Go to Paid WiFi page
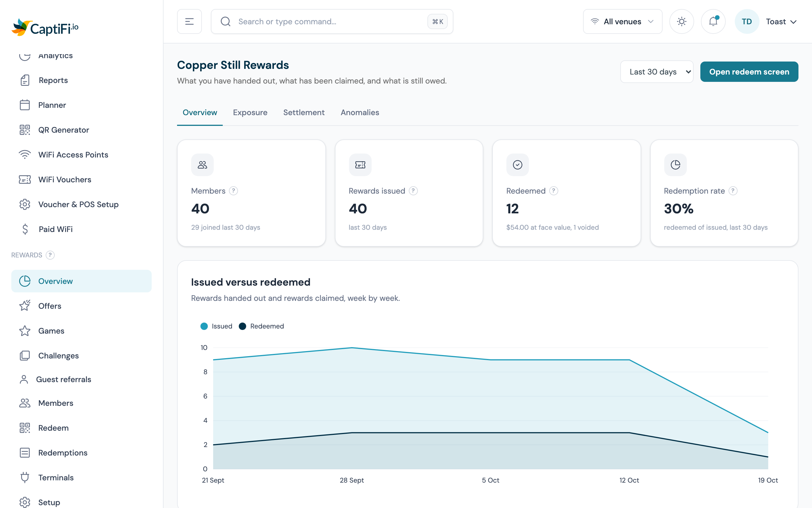812x508 pixels. (81, 229)
